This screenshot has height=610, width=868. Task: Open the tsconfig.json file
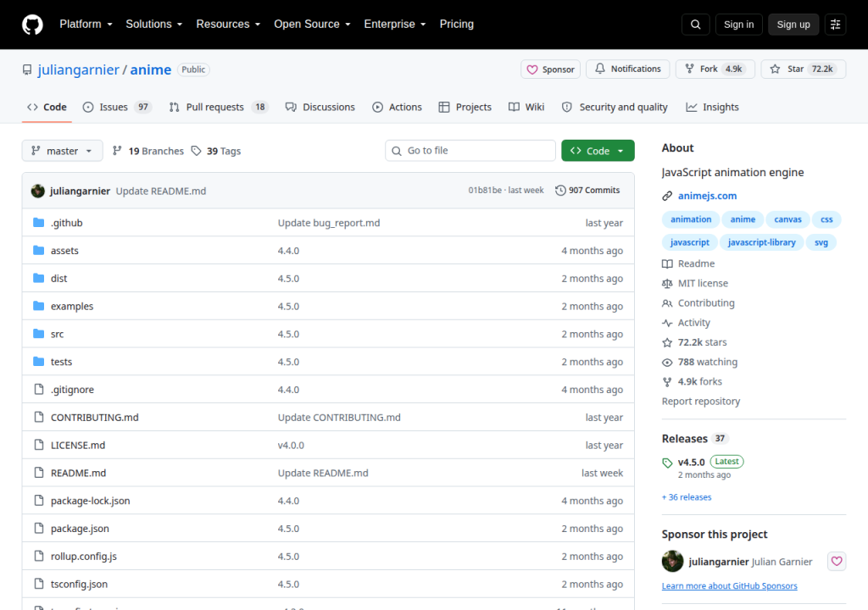(79, 584)
